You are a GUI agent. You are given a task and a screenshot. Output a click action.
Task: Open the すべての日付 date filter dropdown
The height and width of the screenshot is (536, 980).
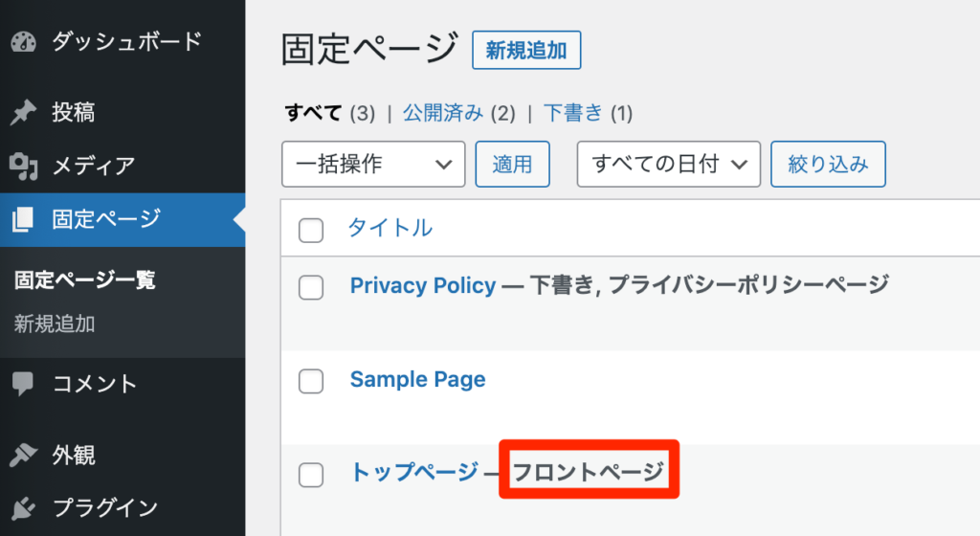pos(669,165)
